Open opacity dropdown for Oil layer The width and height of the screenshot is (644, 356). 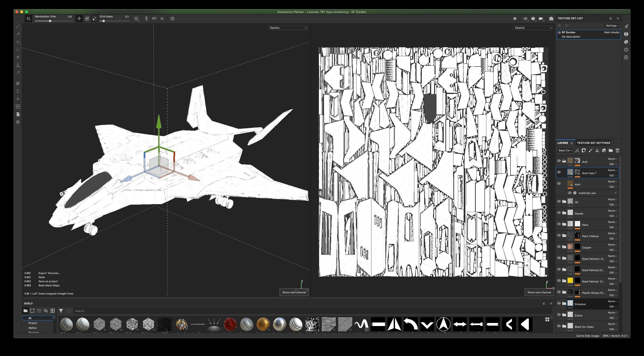pos(613,205)
